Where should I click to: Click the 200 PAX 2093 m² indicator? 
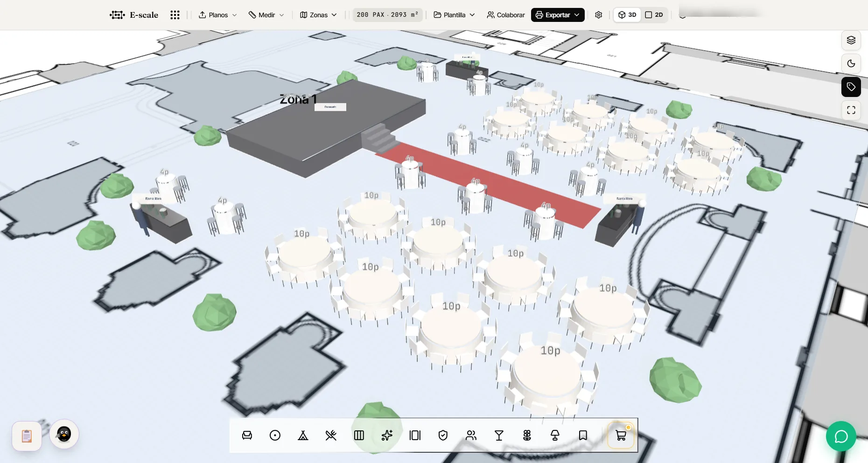coord(387,15)
